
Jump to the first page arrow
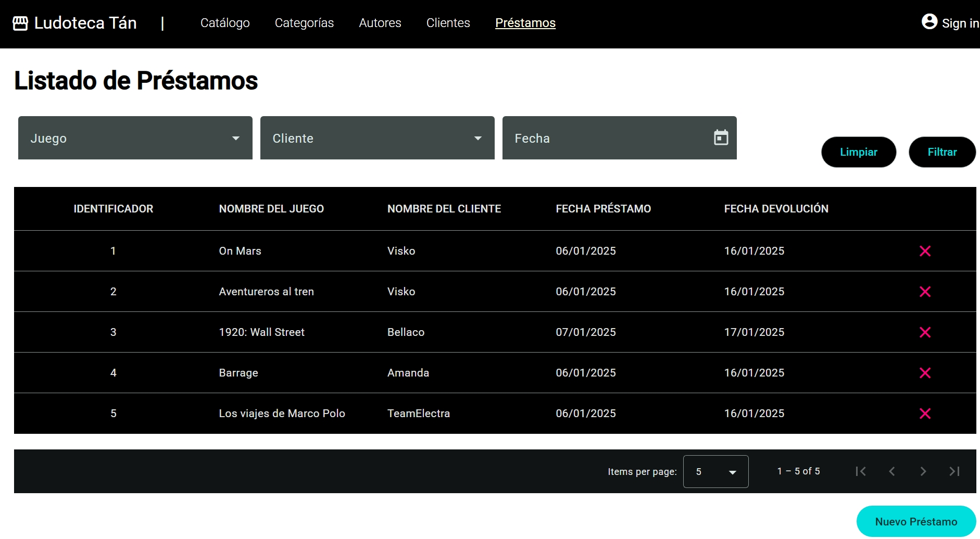pos(861,471)
